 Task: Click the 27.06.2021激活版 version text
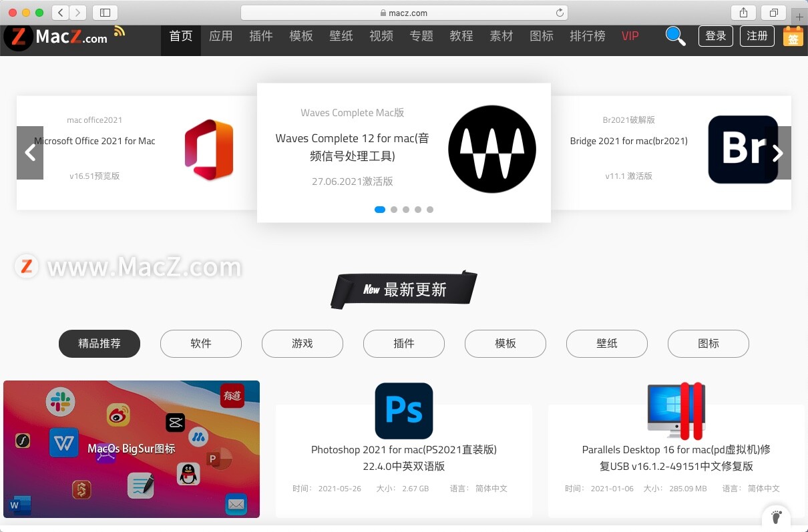pos(353,182)
